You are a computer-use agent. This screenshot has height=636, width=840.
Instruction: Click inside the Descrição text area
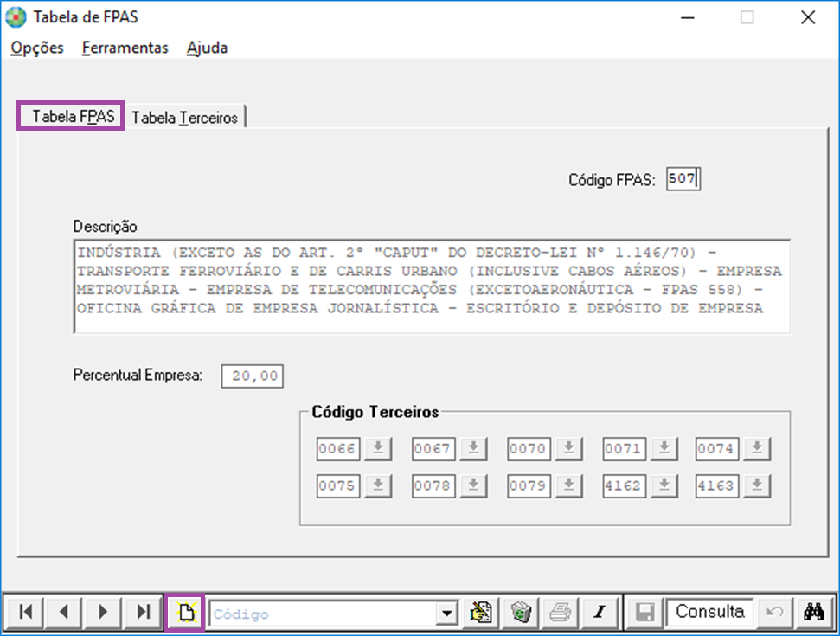pyautogui.click(x=432, y=286)
